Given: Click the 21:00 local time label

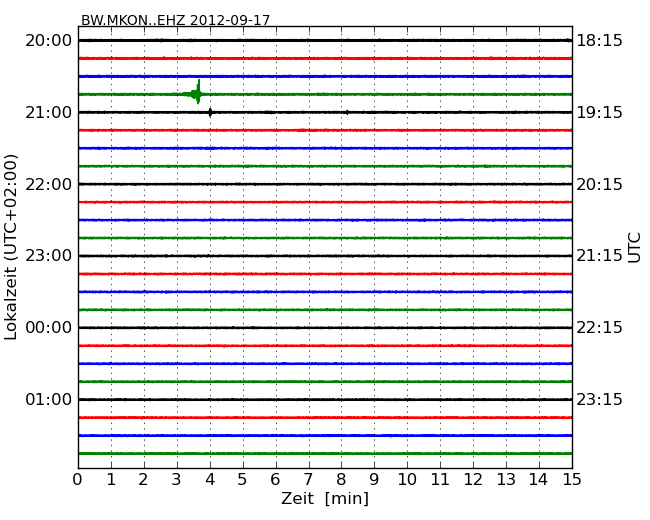Looking at the screenshot, I should click(x=49, y=112).
